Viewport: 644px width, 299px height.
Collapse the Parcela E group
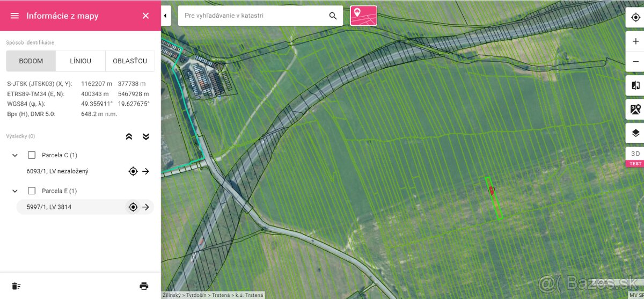click(x=14, y=191)
